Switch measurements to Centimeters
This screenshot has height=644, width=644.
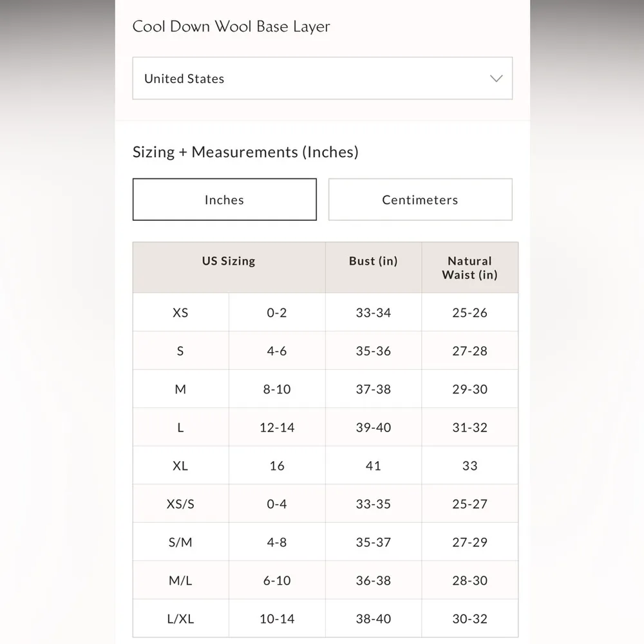click(420, 200)
